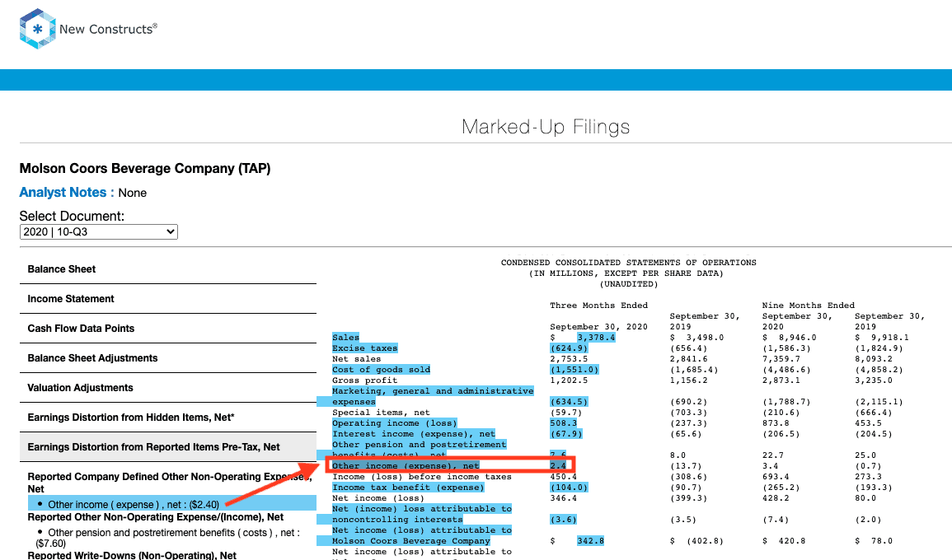The image size is (952, 560).
Task: Click highlighted Income tax benefit (expense) label
Action: pyautogui.click(x=408, y=488)
